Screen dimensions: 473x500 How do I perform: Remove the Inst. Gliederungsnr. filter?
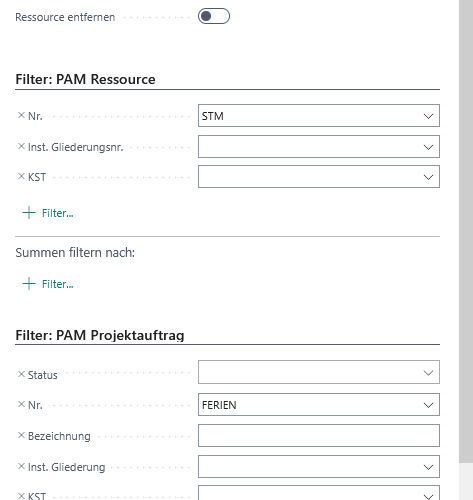[x=21, y=146]
